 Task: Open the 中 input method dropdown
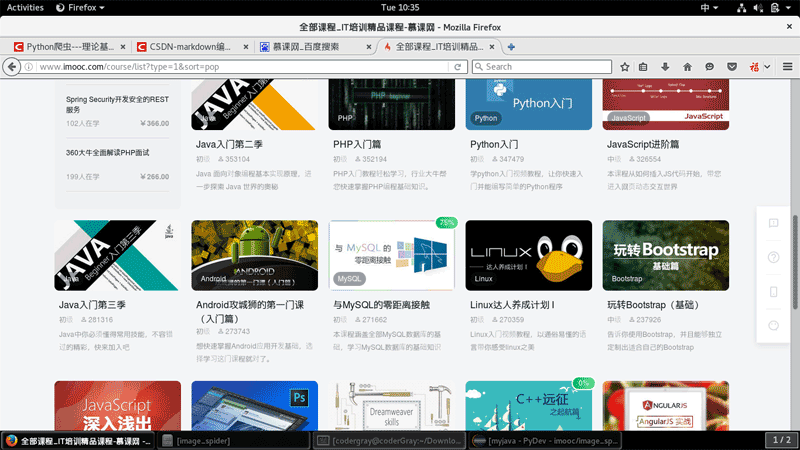[709, 8]
